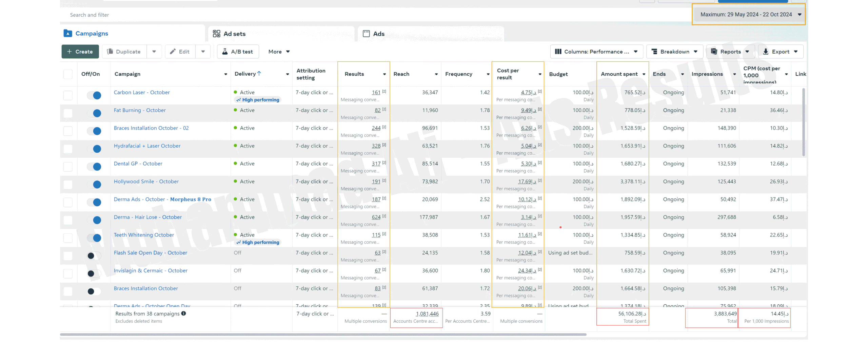Click the A/B test flask icon
This screenshot has height=342, width=868.
click(224, 52)
